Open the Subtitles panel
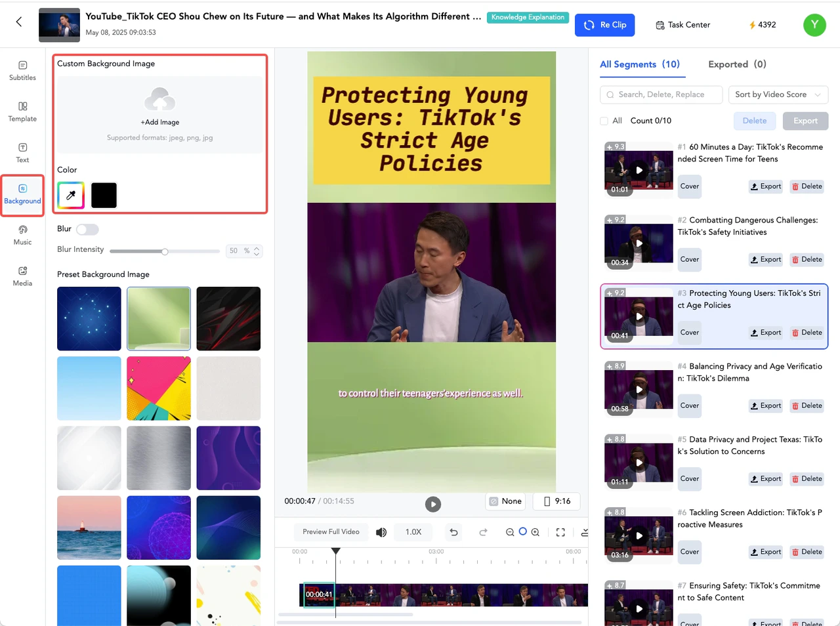 pos(22,71)
